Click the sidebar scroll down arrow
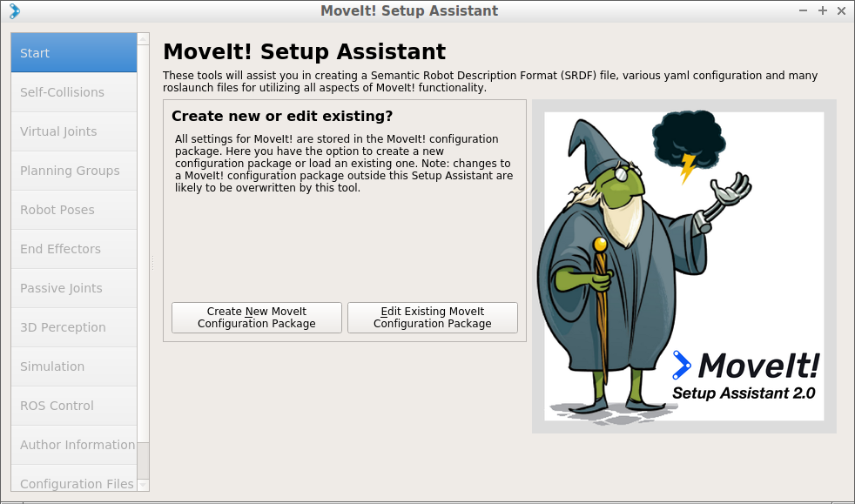Image resolution: width=855 pixels, height=504 pixels. click(143, 485)
